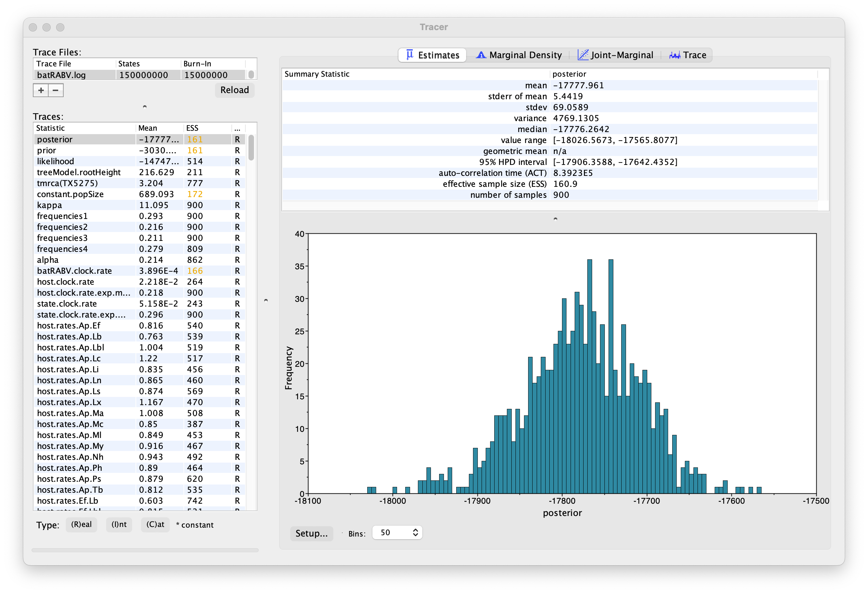The image size is (868, 594).
Task: Select the frequencies2 trace
Action: [140, 227]
